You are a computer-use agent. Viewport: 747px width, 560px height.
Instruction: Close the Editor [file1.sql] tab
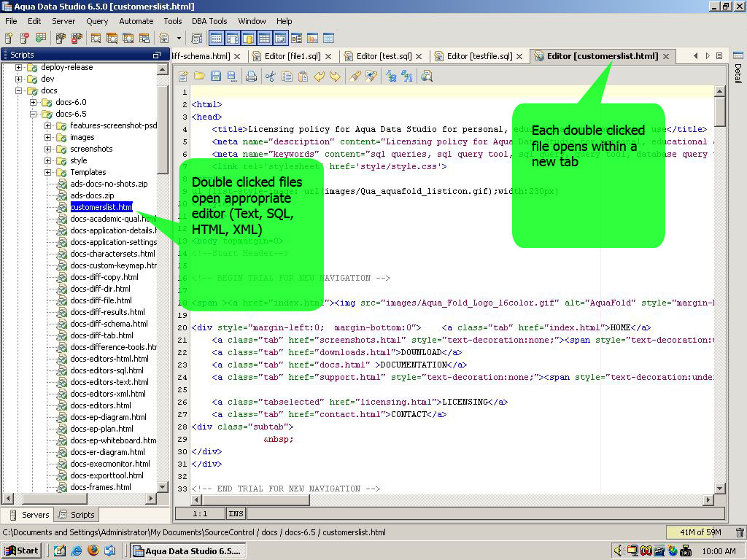(x=328, y=56)
